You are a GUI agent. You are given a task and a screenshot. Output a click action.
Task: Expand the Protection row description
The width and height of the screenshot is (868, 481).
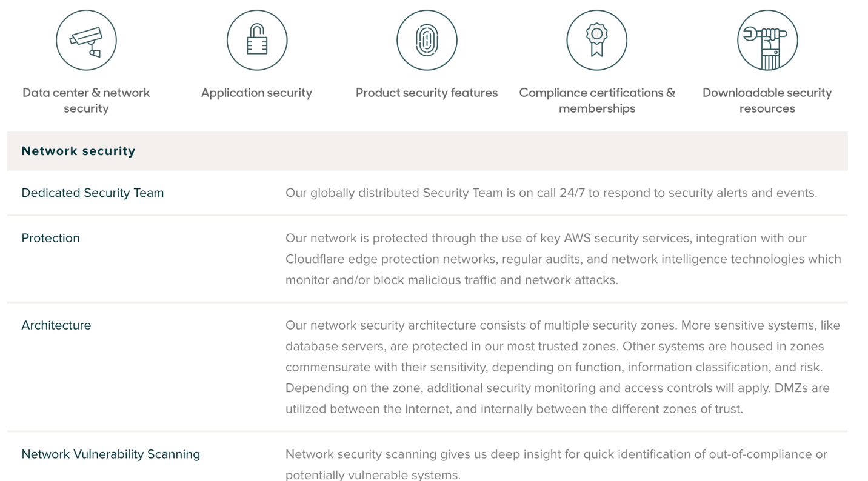coord(50,238)
